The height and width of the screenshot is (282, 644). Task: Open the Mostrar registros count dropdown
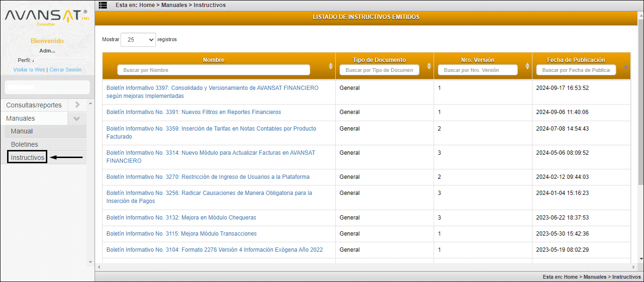138,40
